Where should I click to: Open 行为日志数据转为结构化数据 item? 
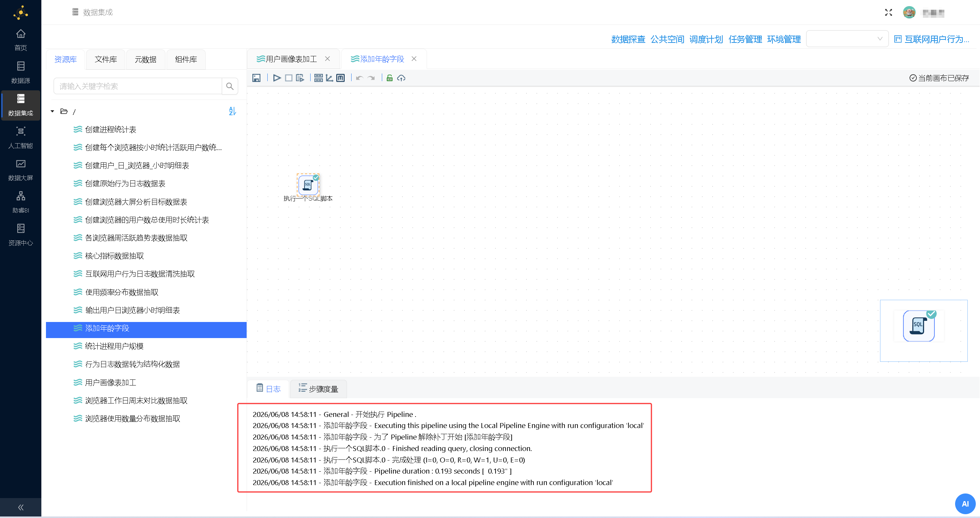coord(132,364)
